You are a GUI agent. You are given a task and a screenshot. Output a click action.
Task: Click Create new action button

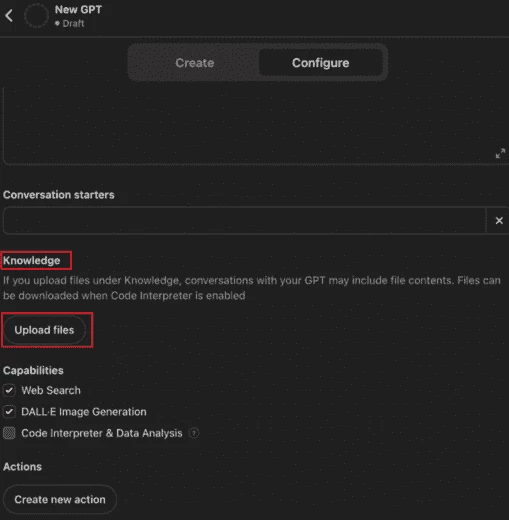(60, 499)
